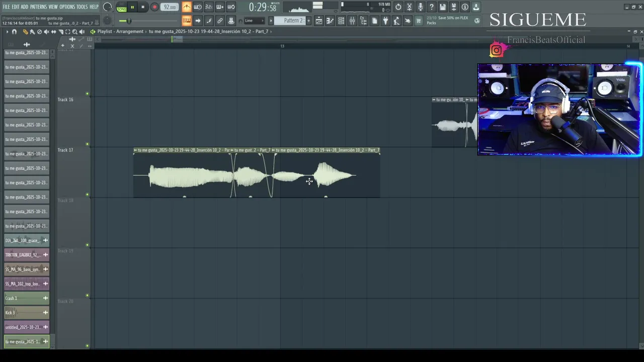644x362 pixels.
Task: Toggle the metronome button
Action: click(x=187, y=7)
